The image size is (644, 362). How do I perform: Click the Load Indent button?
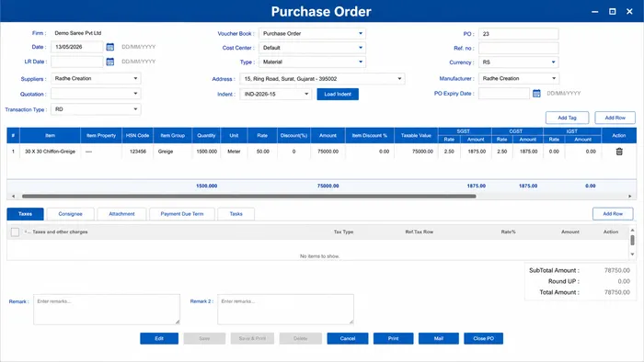click(x=338, y=95)
